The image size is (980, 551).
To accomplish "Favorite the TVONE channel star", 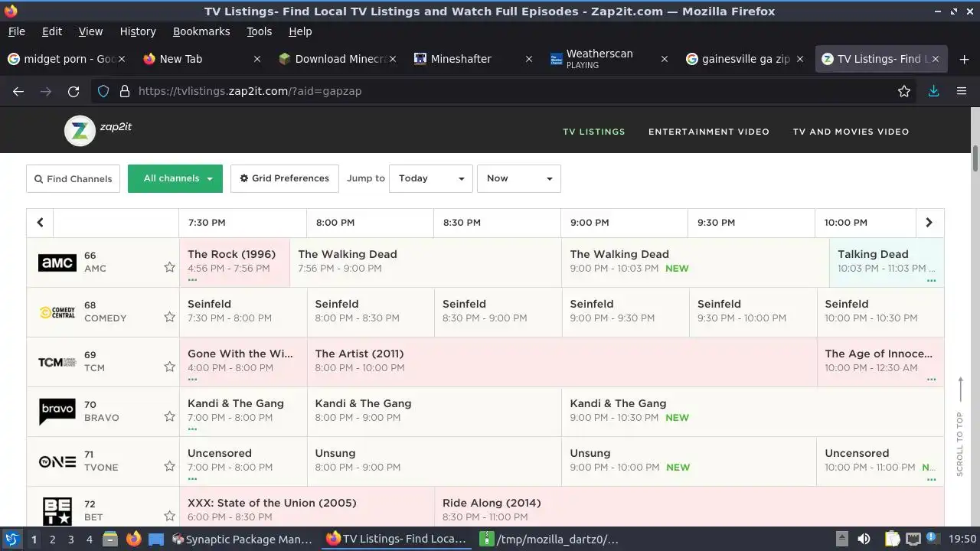I will [169, 466].
